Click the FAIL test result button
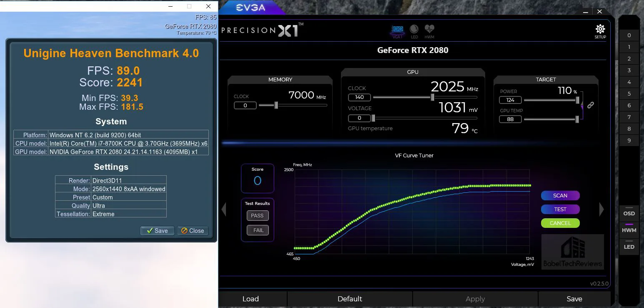644x308 pixels. tap(257, 230)
